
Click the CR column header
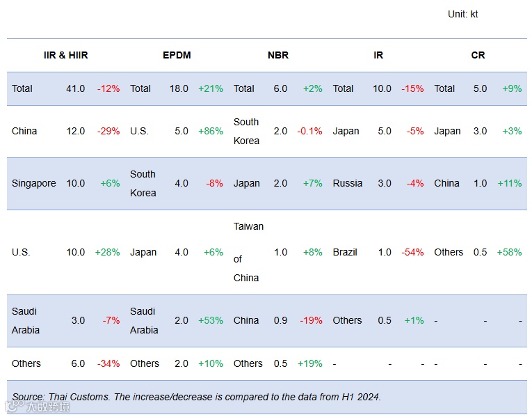point(478,55)
